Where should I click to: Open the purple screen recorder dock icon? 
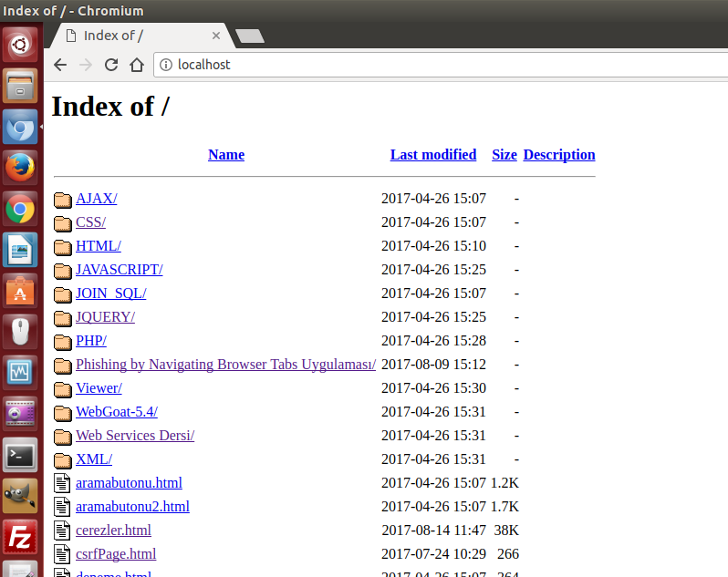point(20,414)
